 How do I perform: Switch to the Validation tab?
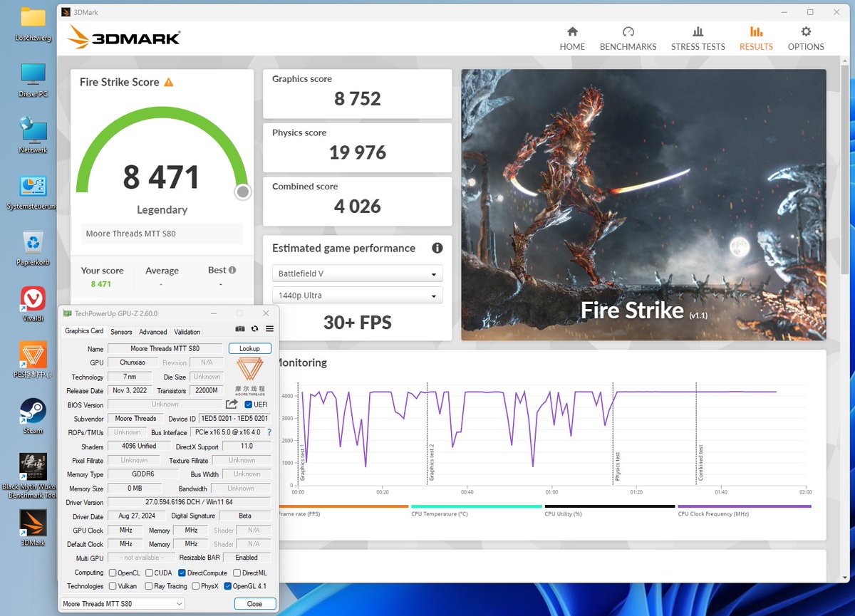tap(187, 332)
